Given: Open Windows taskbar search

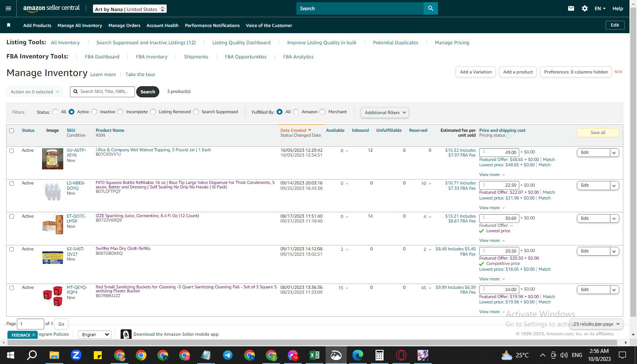Looking at the screenshot, I should [x=32, y=355].
